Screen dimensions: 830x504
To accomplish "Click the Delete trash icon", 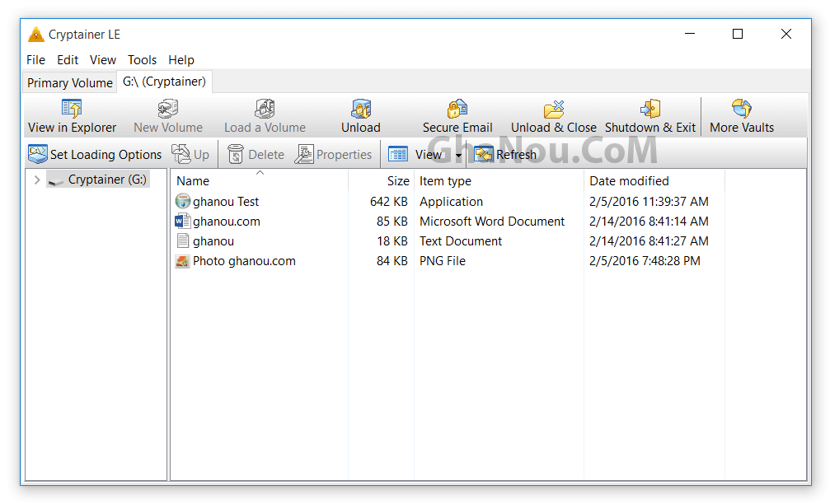I will [236, 155].
